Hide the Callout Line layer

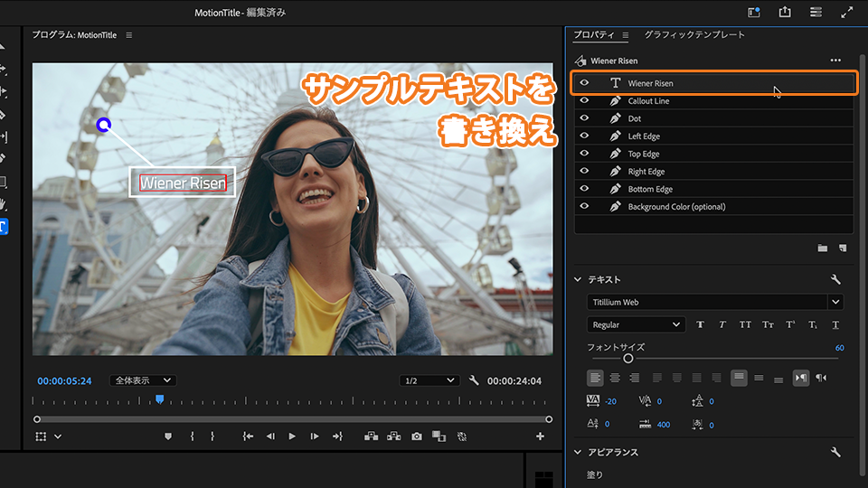click(584, 101)
